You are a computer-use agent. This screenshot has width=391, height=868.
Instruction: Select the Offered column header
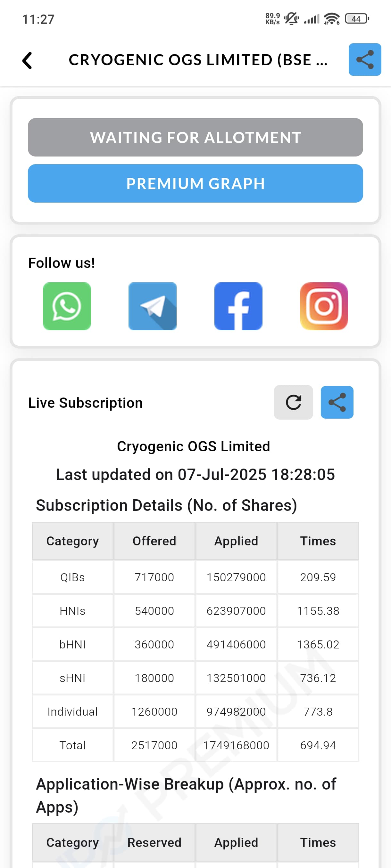pos(154,541)
